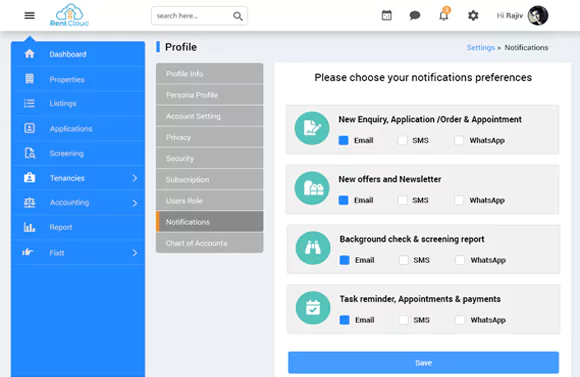Open the Users Role tab

[x=210, y=200]
